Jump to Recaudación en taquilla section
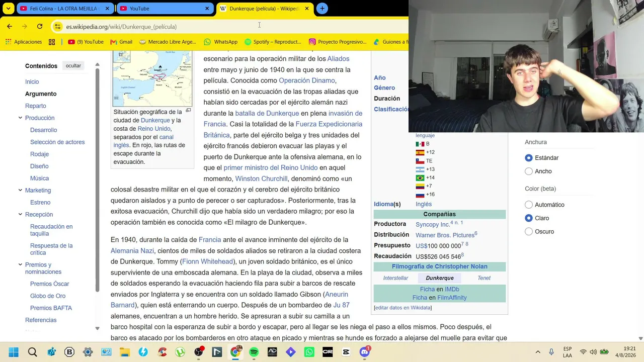 [x=51, y=230]
